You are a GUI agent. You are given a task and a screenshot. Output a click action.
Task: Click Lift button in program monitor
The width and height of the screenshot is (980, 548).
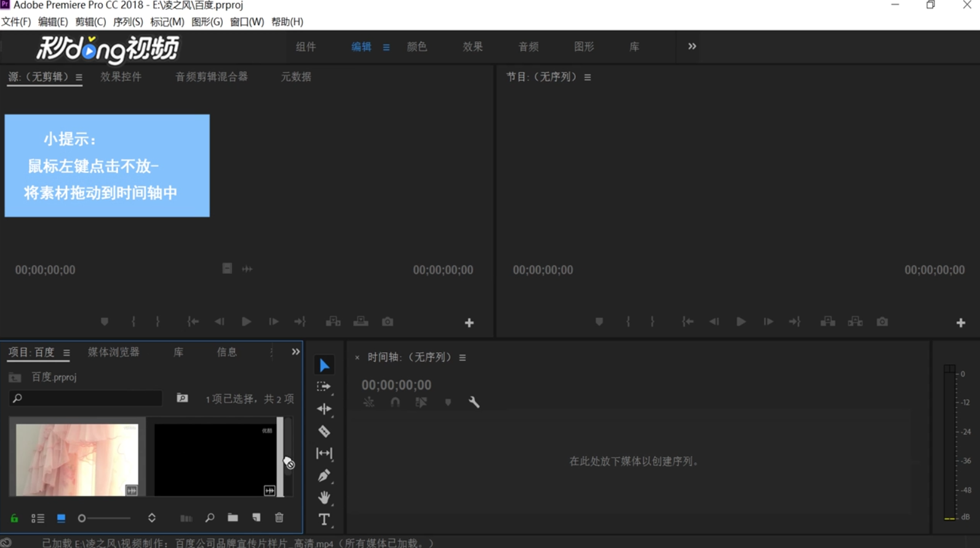coord(827,321)
